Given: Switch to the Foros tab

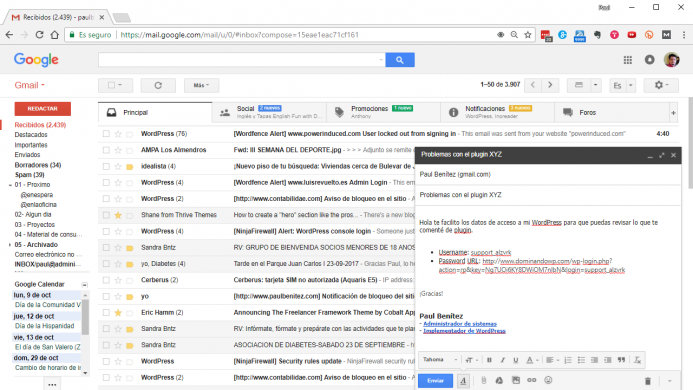Looking at the screenshot, I should pyautogui.click(x=612, y=112).
